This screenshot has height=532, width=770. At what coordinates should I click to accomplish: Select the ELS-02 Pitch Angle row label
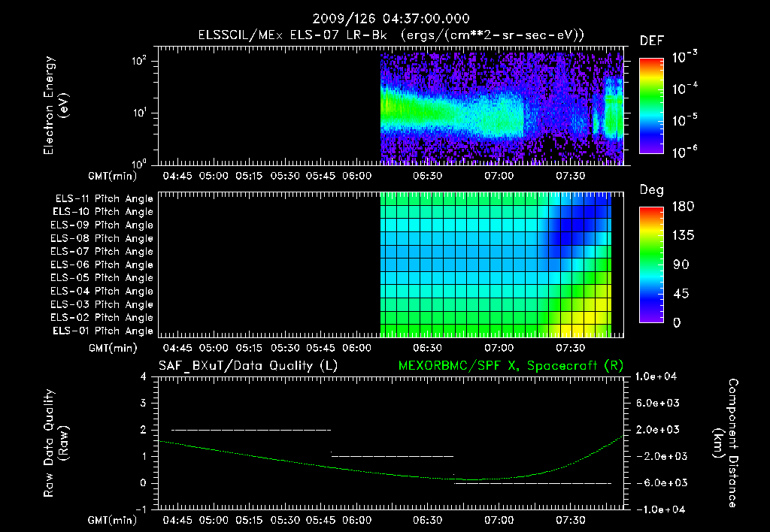102,318
